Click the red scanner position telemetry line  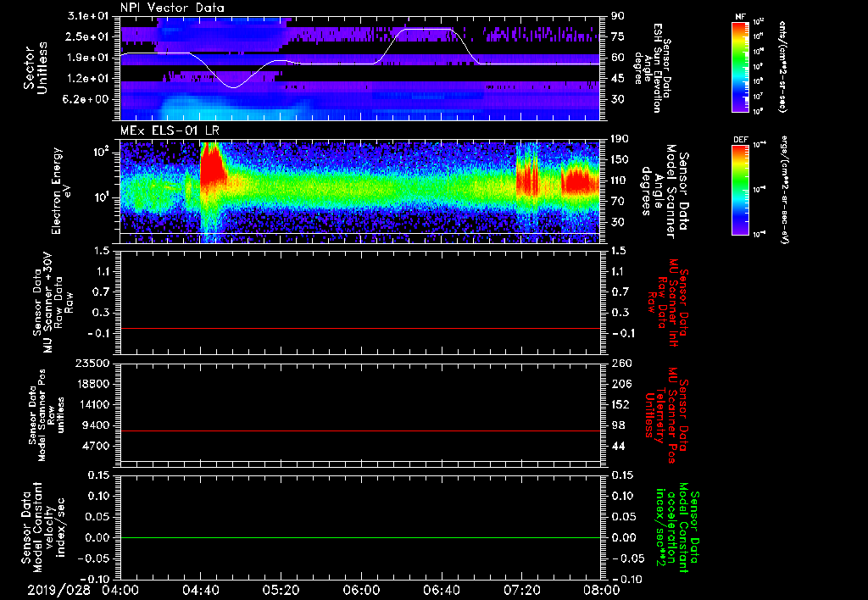click(359, 431)
